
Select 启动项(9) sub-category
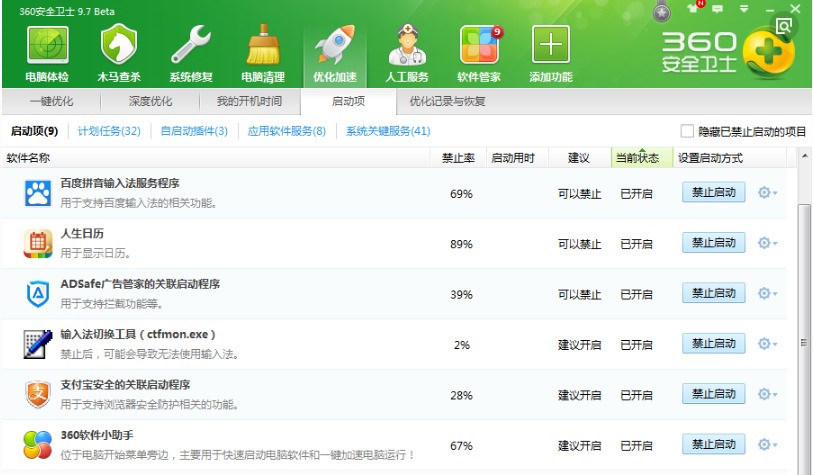pyautogui.click(x=34, y=131)
